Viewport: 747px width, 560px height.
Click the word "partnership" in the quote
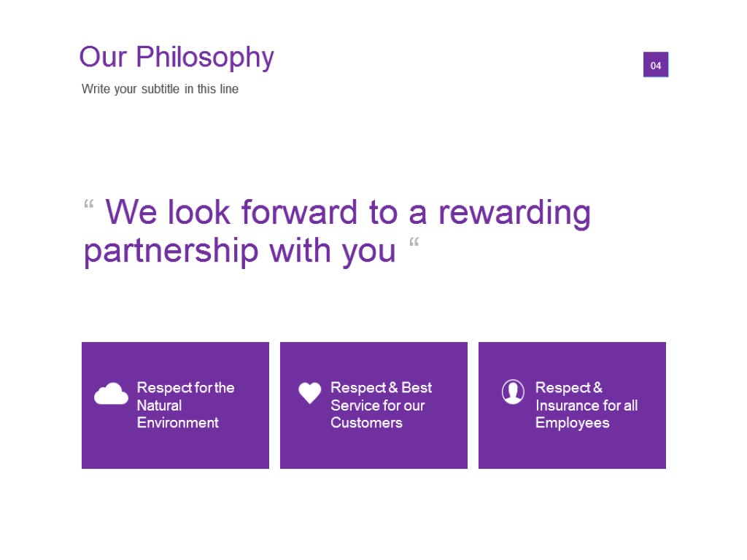click(x=171, y=250)
